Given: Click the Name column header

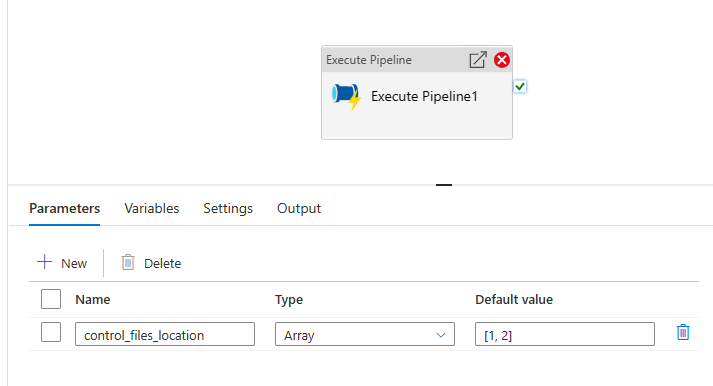Looking at the screenshot, I should point(93,300).
